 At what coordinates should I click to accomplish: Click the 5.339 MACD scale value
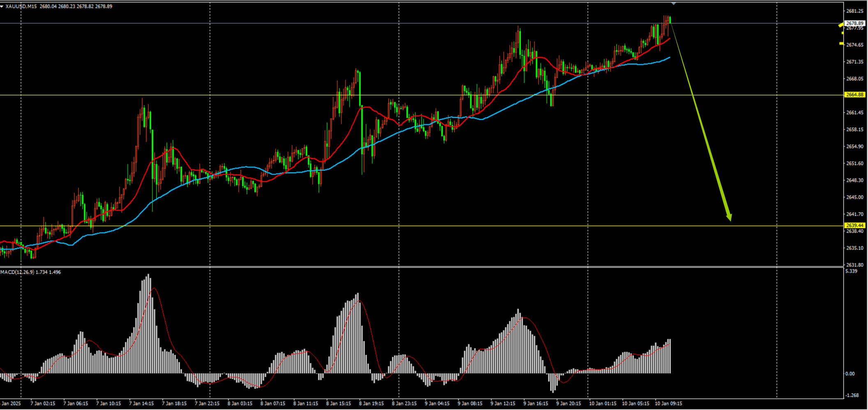pos(851,271)
